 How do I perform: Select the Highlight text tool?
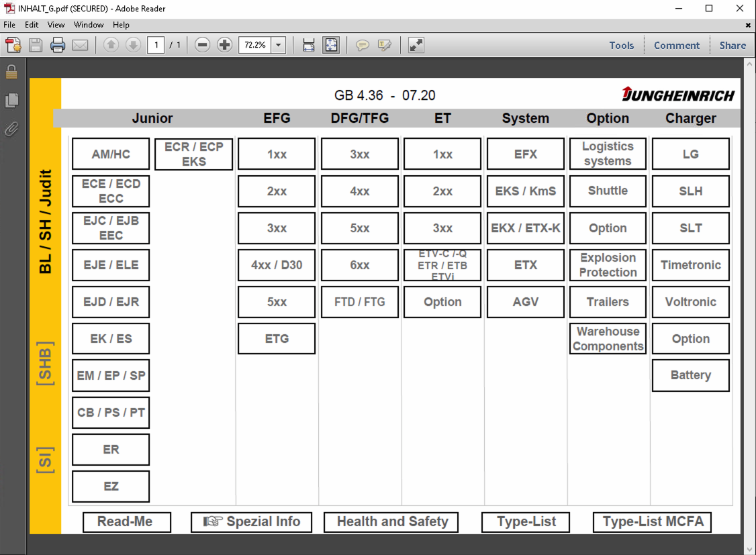click(x=384, y=45)
